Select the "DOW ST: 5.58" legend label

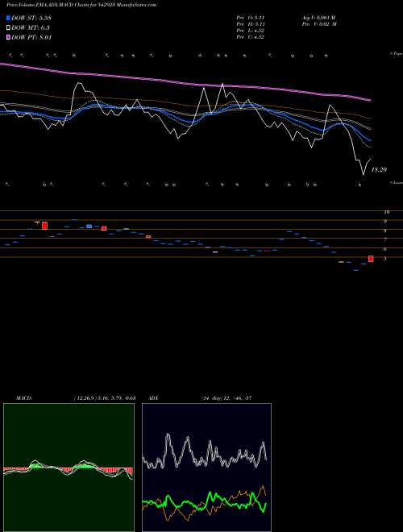coord(31,18)
